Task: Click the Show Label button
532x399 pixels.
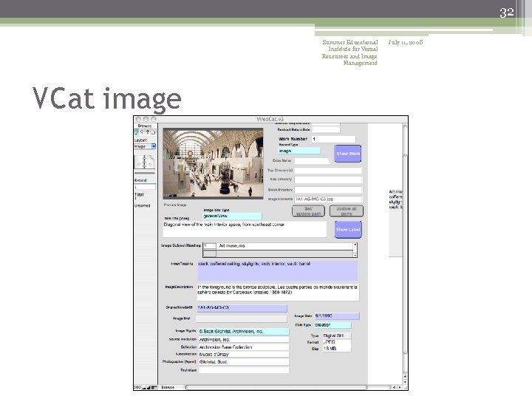Action: coord(348,229)
